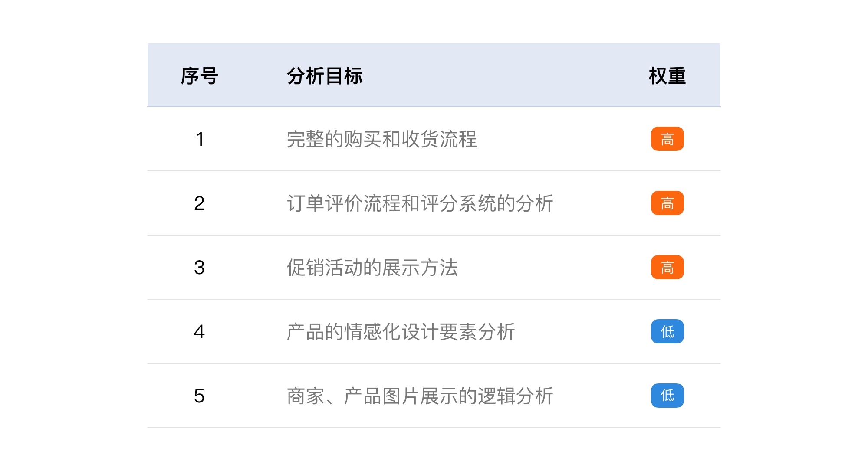
Task: Click empty header area between 分析目标 and 权重
Action: pyautogui.click(x=506, y=75)
